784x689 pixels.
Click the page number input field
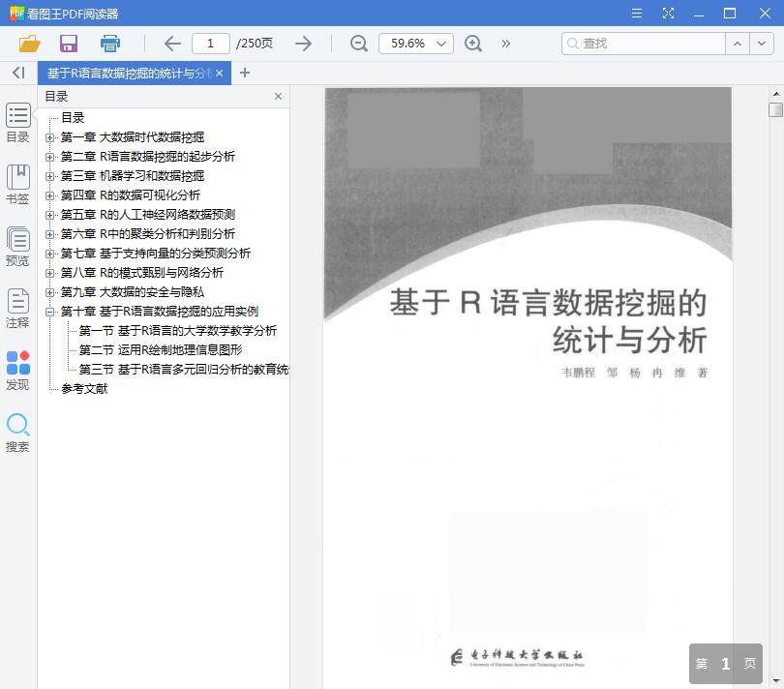[210, 44]
